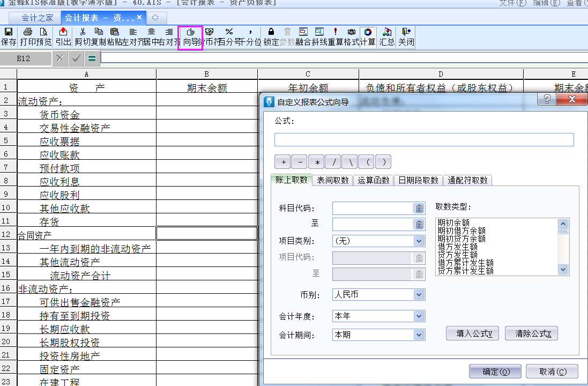Viewport: 588px width, 386px height.
Task: Click the 公式 formula input field
Action: click(423, 140)
